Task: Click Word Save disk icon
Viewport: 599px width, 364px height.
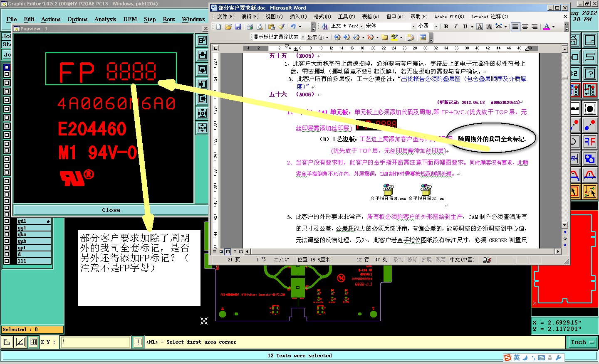Action: tap(238, 27)
